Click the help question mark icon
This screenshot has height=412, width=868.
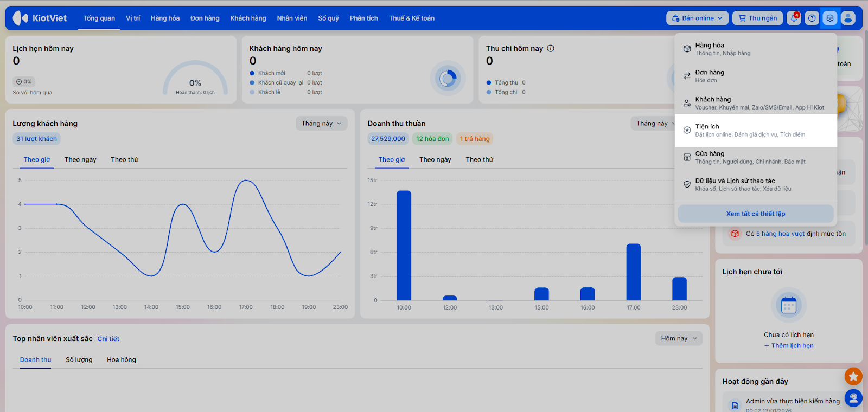(x=812, y=18)
